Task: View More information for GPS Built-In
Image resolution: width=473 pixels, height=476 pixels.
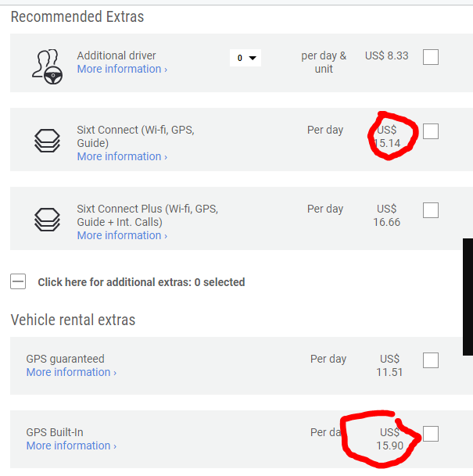Action: pyautogui.click(x=71, y=446)
